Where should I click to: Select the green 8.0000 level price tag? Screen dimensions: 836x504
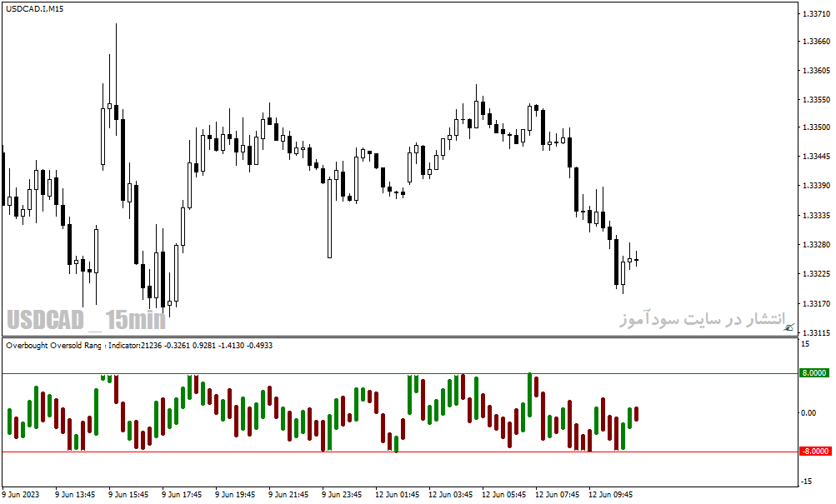[x=814, y=373]
